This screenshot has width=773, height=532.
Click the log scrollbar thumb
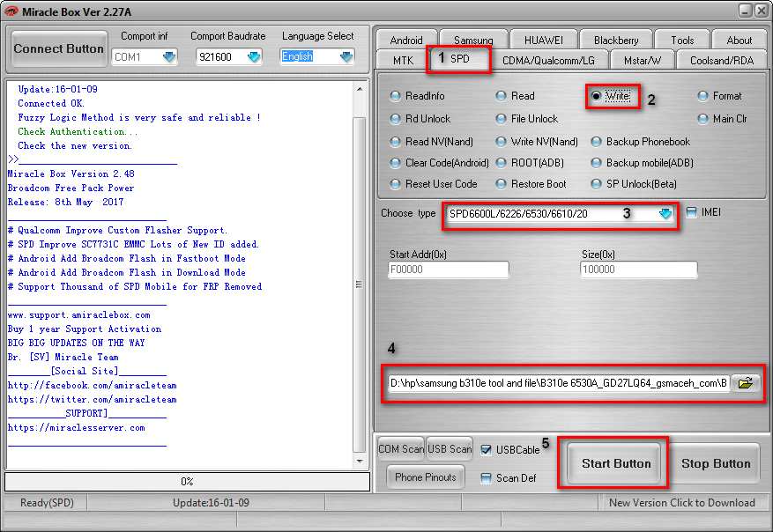coord(360,284)
